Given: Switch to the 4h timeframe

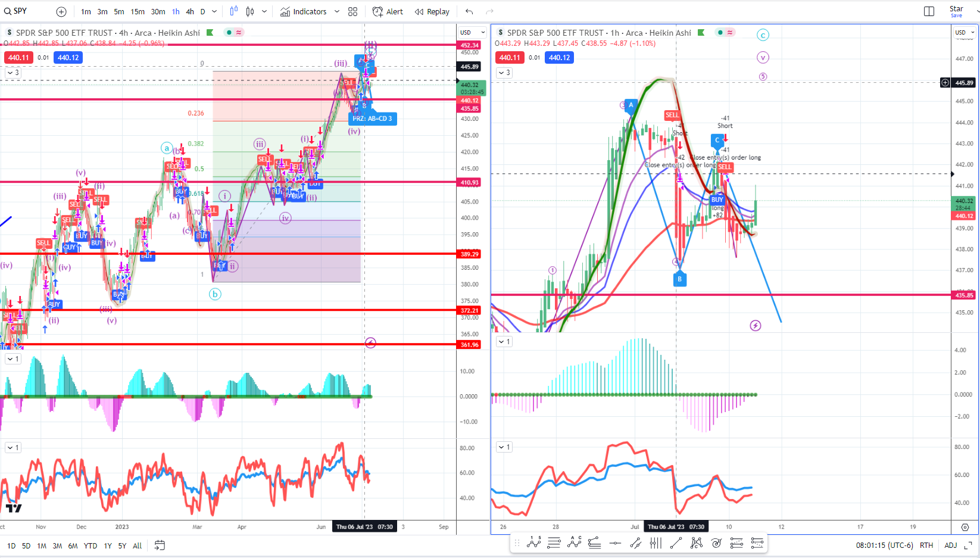Looking at the screenshot, I should click(190, 12).
